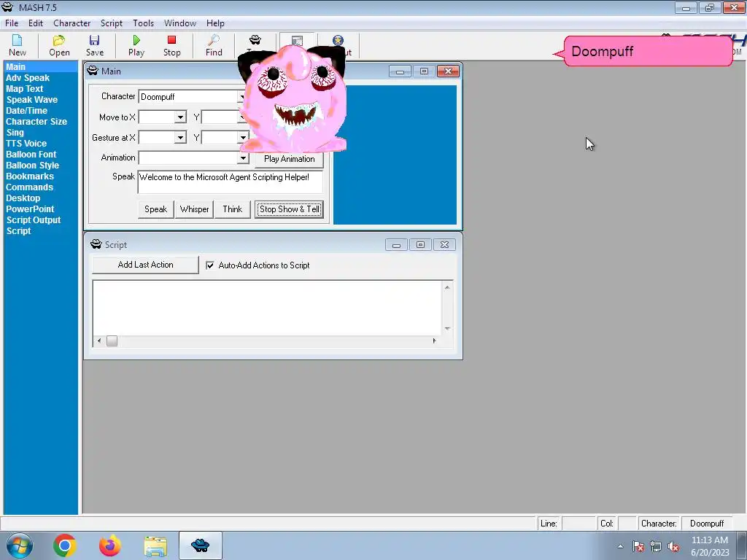Click the Think button
This screenshot has height=560, width=747.
(x=233, y=209)
